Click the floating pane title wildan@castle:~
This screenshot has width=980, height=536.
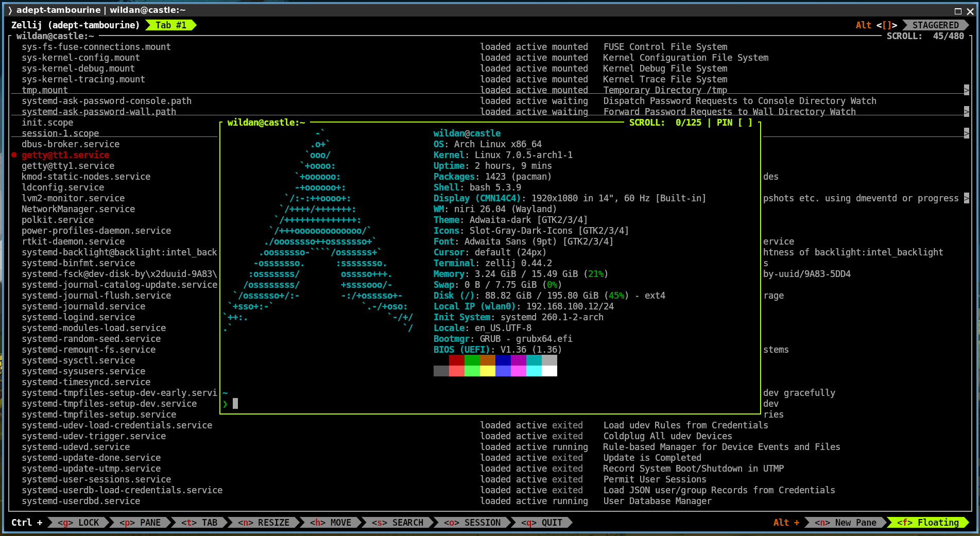tap(266, 123)
